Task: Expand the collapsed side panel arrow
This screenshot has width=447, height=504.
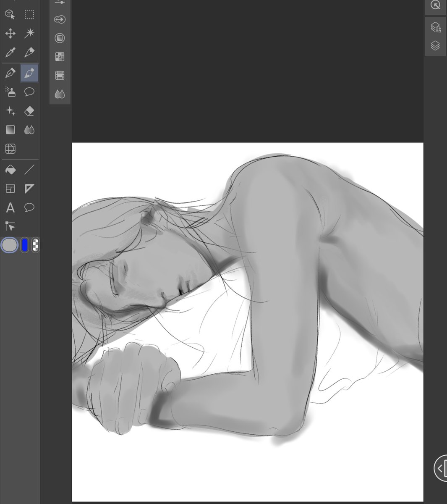Action: [440, 468]
